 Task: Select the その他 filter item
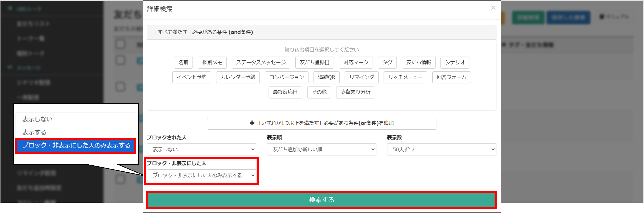pos(319,92)
